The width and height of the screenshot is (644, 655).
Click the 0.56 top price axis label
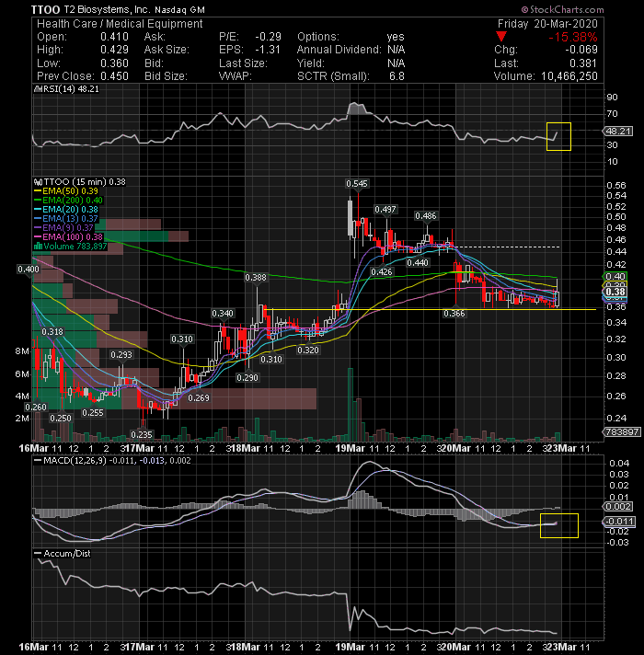[x=616, y=185]
